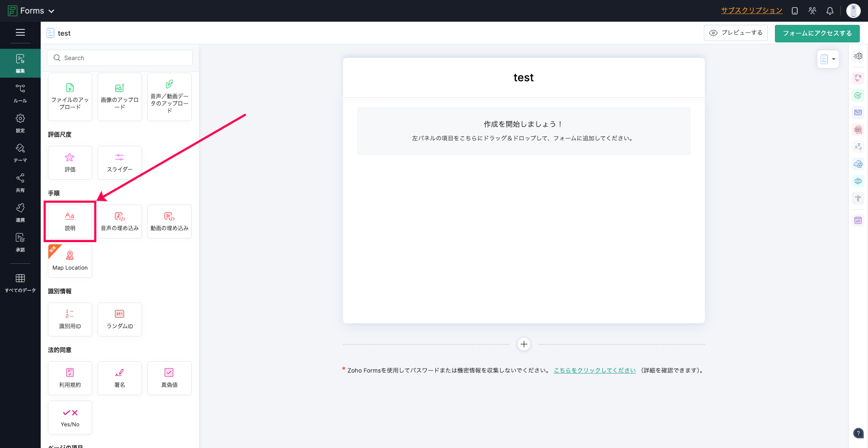Insert the ランダムID field
The height and width of the screenshot is (448, 868).
119,319
